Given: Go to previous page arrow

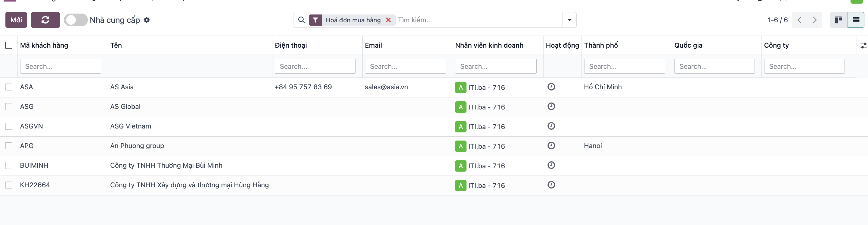Looking at the screenshot, I should (x=799, y=20).
